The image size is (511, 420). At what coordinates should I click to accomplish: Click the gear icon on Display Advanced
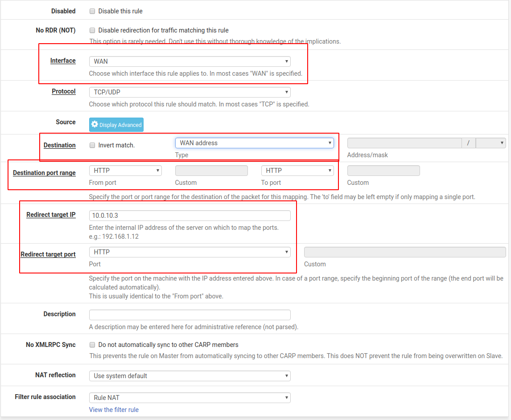[95, 124]
